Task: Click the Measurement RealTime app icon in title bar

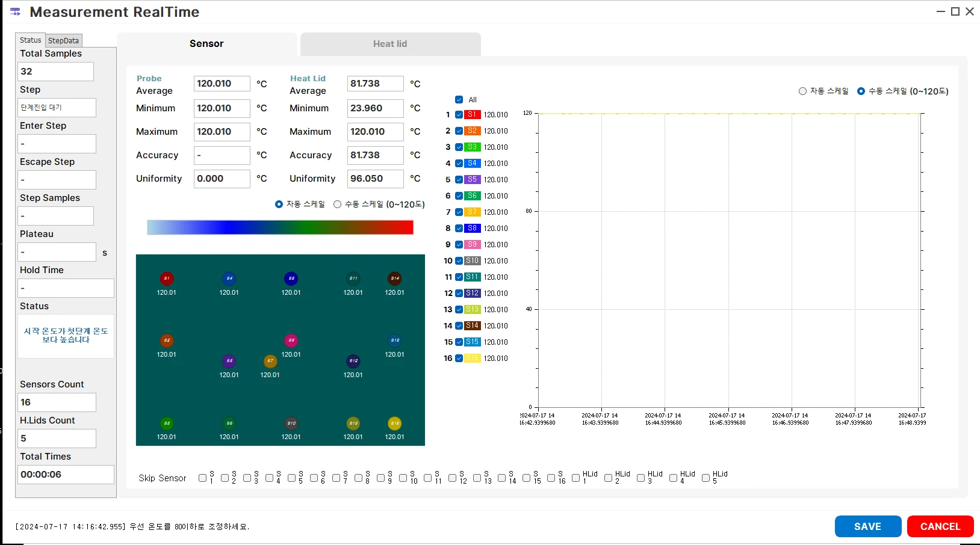Action: (x=16, y=11)
